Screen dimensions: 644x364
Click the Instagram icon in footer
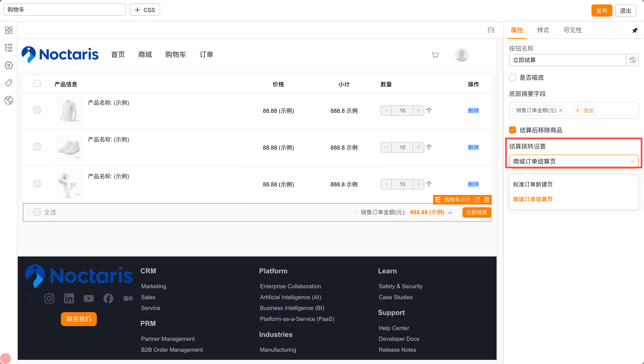[x=49, y=299]
